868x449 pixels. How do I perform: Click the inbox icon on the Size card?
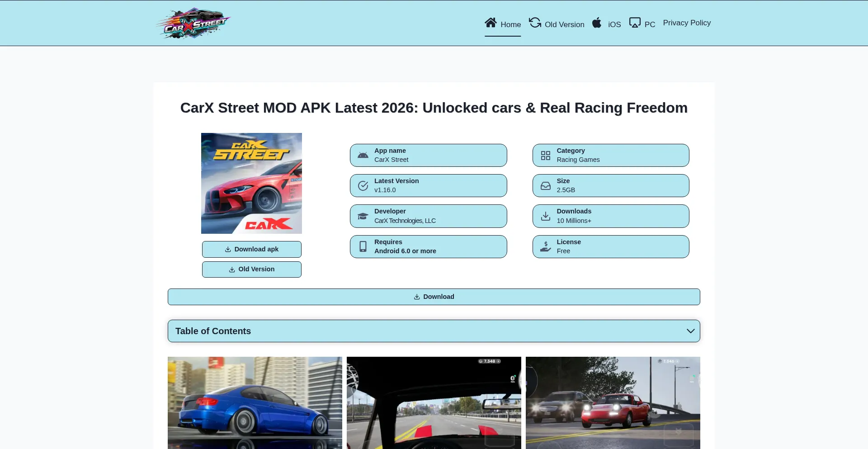[545, 185]
